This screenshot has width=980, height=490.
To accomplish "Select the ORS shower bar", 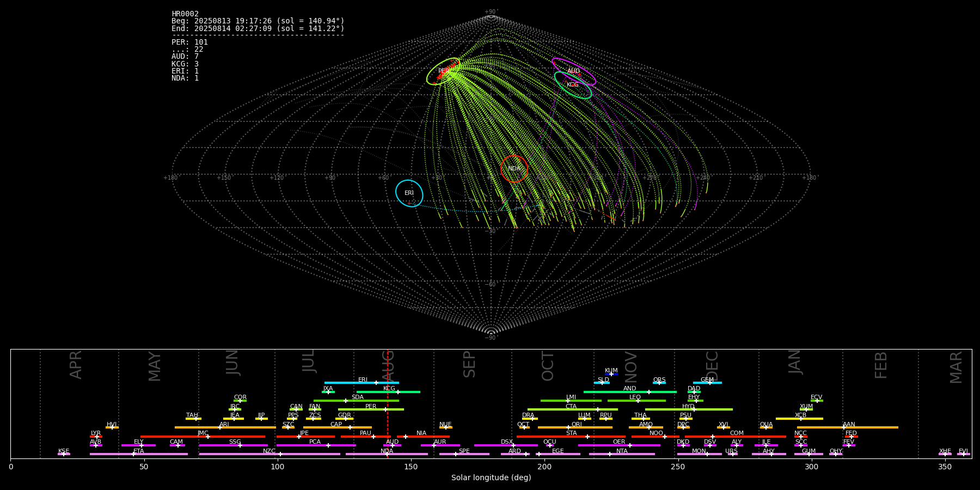I will [x=659, y=383].
